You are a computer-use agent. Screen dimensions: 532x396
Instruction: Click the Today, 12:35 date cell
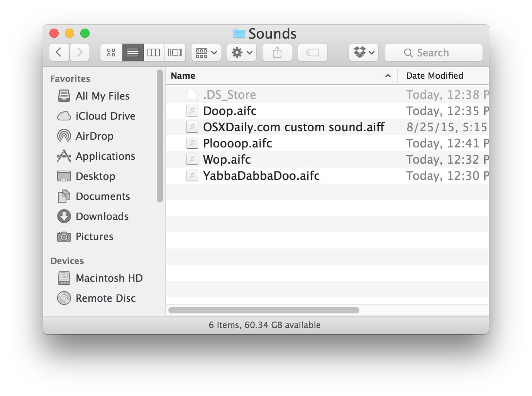447,111
